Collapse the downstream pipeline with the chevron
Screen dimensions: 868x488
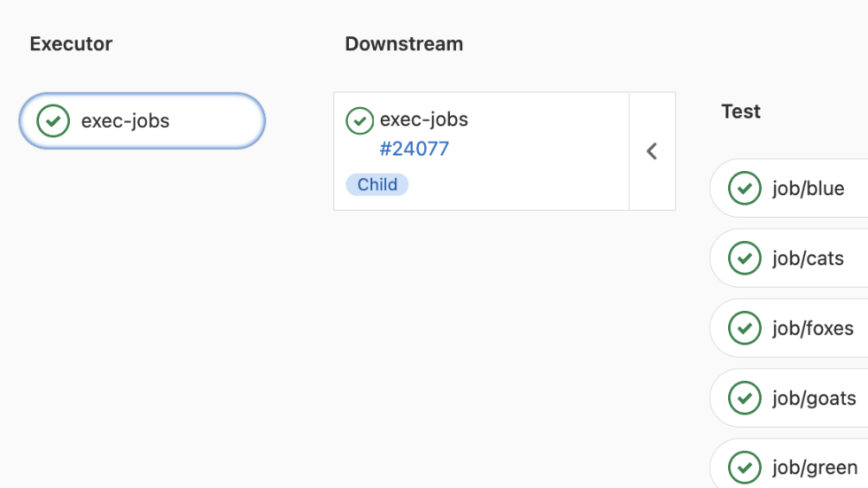coord(652,151)
